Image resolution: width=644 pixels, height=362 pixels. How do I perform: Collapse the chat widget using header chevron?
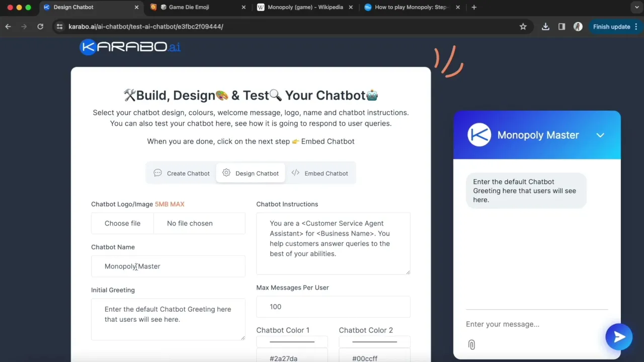600,135
